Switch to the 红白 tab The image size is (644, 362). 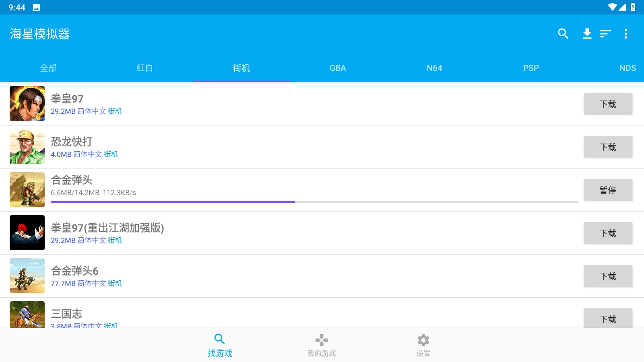coord(145,68)
